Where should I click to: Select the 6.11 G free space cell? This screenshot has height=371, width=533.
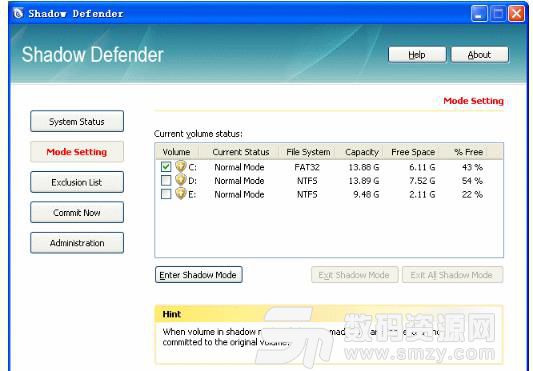coord(422,167)
